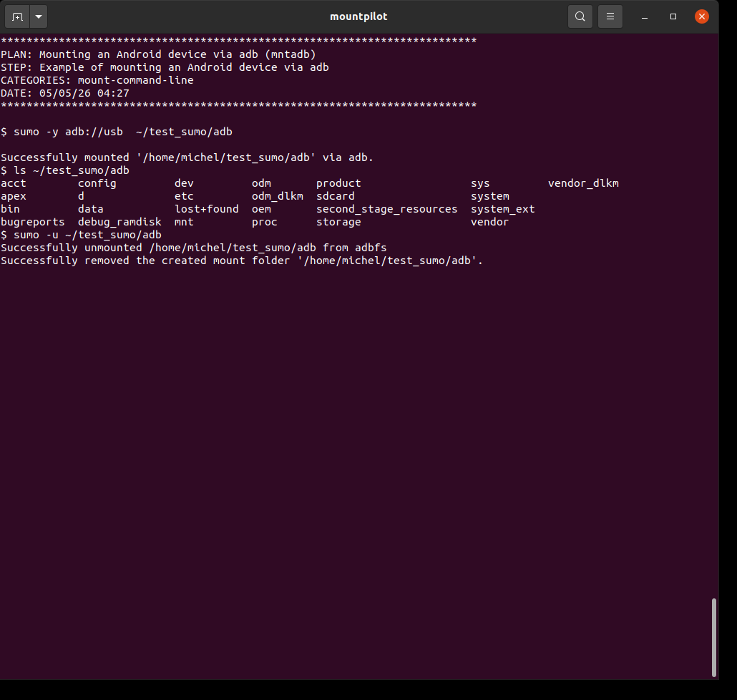Click the 'bugreports' directory entry
The image size is (737, 700).
coord(32,222)
